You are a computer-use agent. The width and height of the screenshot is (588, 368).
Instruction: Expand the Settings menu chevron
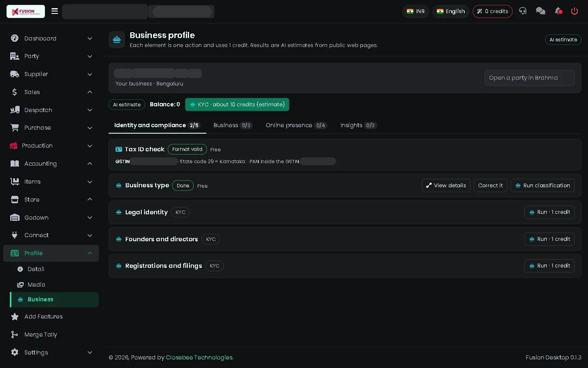[x=90, y=352]
